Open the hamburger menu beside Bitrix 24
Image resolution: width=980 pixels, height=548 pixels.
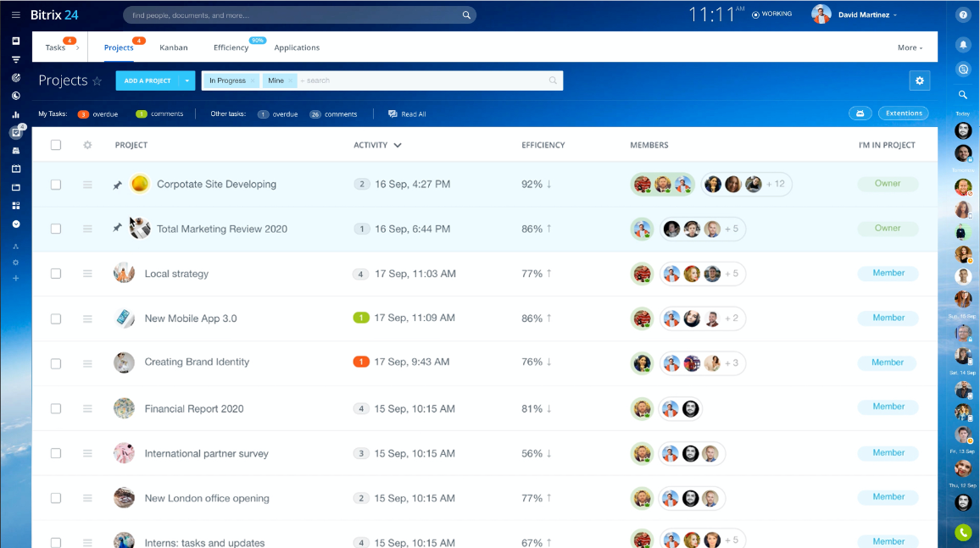click(15, 15)
